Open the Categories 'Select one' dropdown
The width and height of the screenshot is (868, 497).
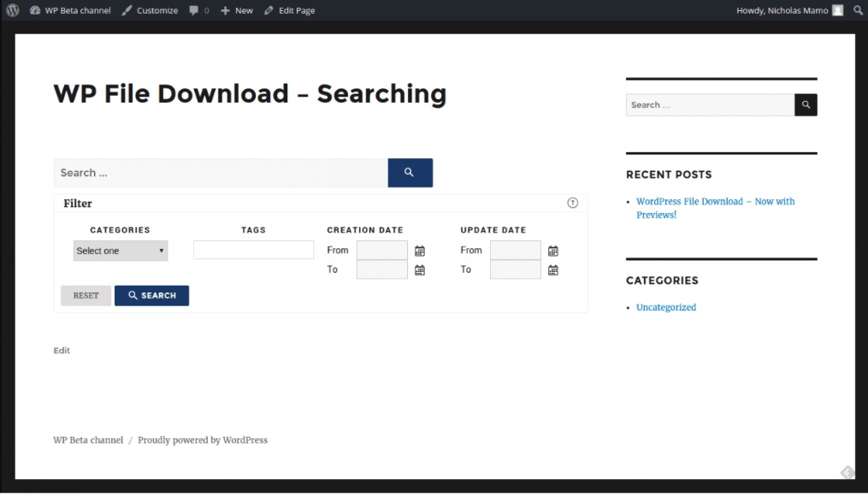coord(121,251)
